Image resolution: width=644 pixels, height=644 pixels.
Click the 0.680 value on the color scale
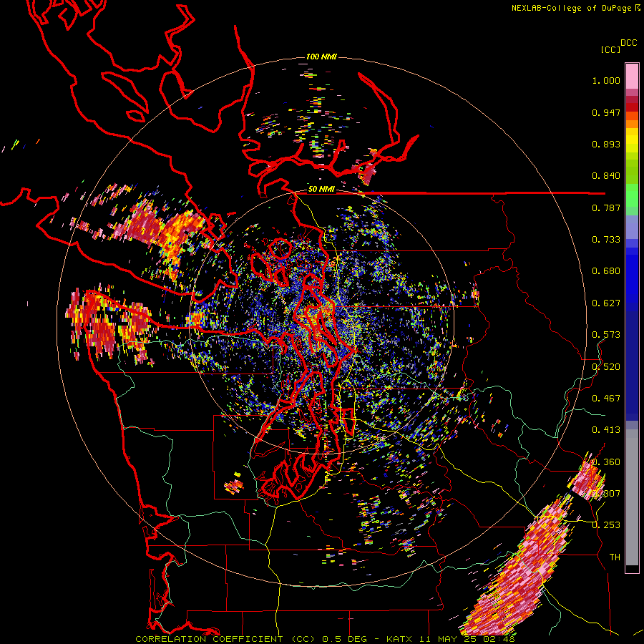[606, 271]
